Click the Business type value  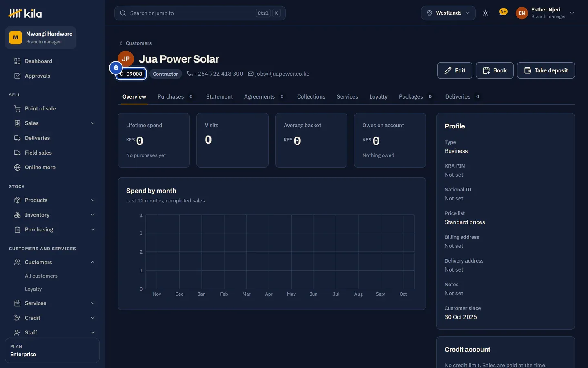pyautogui.click(x=456, y=151)
